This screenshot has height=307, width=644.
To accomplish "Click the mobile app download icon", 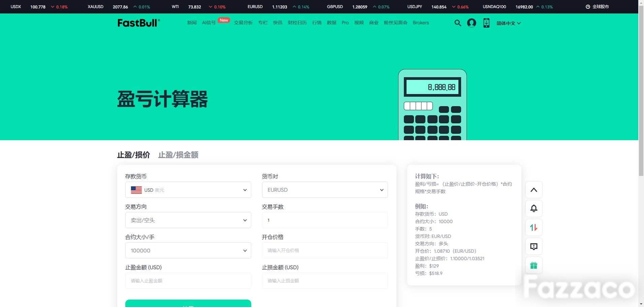I will (x=486, y=23).
